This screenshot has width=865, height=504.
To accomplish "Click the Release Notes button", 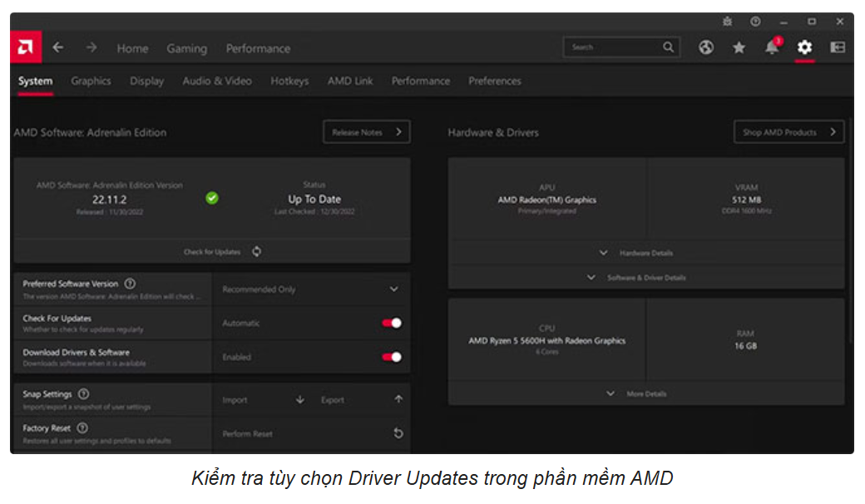I will click(366, 132).
